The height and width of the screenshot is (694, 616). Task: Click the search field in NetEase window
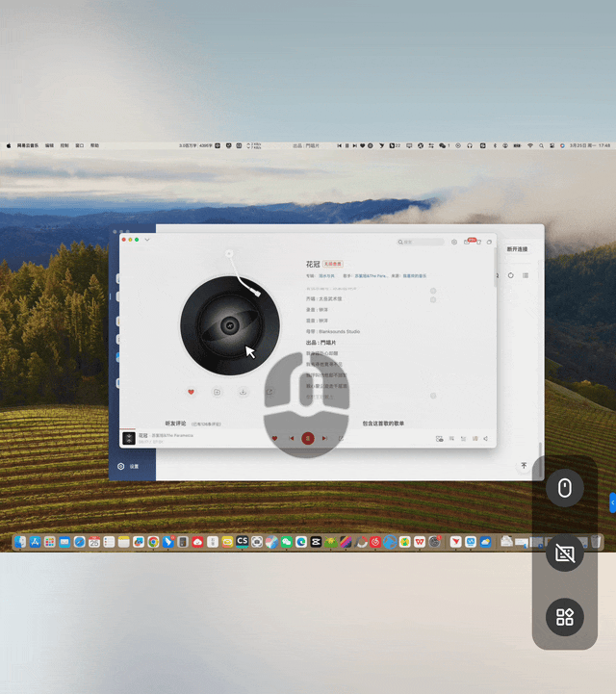[423, 242]
